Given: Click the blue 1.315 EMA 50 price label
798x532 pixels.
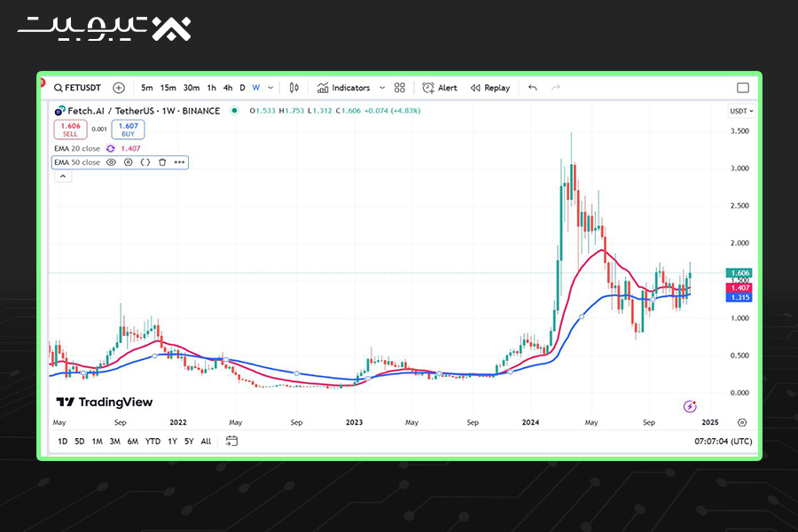Looking at the screenshot, I should coord(739,297).
